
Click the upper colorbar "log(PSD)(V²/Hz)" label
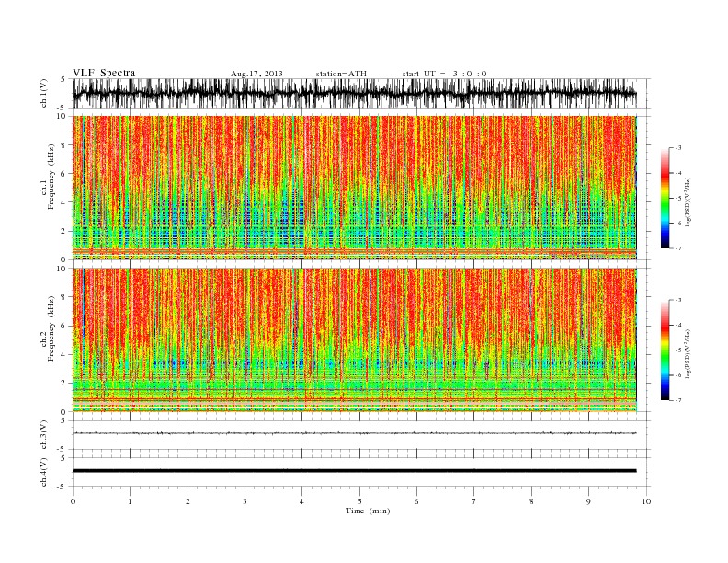point(688,201)
